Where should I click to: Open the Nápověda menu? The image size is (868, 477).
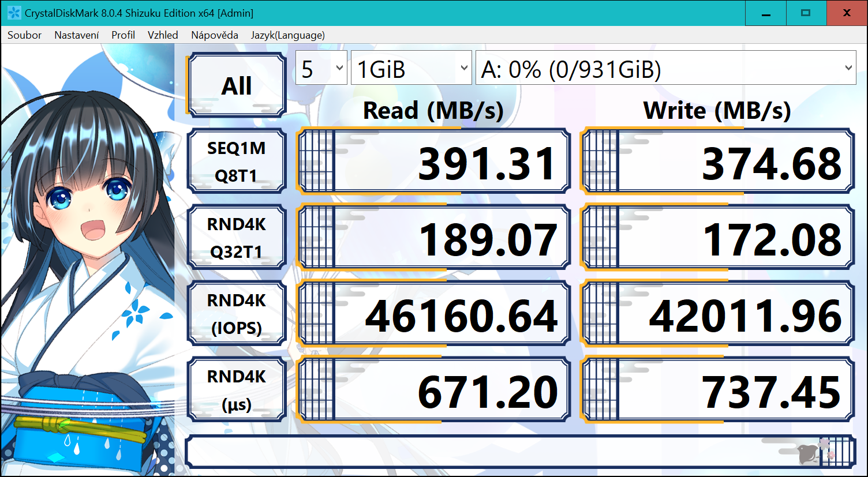[215, 35]
